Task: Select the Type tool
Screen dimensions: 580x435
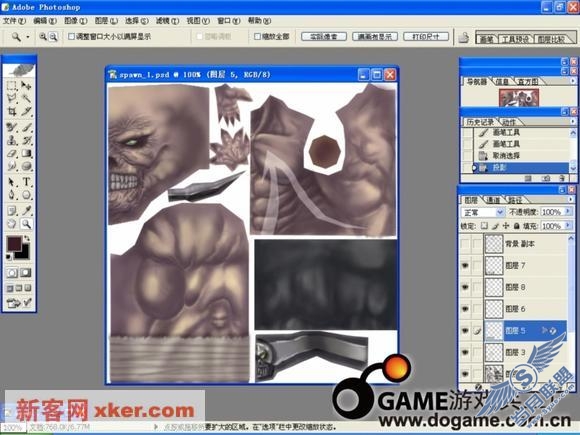Action: (26, 182)
